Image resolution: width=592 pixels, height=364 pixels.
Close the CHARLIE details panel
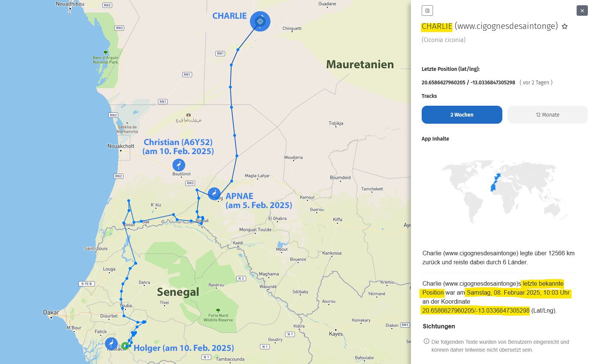[582, 10]
